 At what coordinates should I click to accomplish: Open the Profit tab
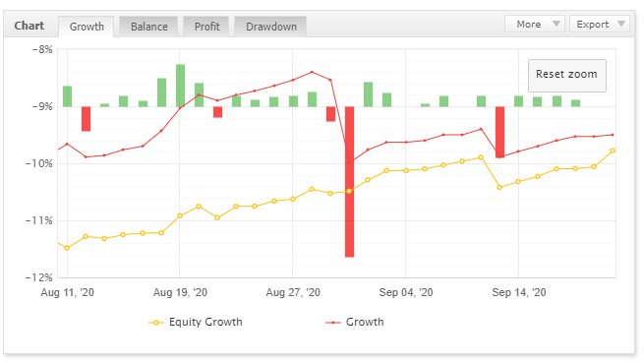coord(207,27)
